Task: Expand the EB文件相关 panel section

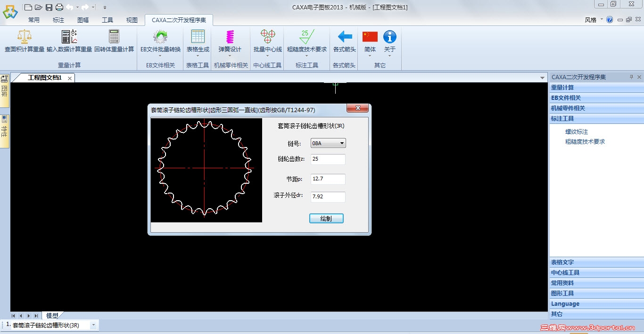Action: click(596, 98)
